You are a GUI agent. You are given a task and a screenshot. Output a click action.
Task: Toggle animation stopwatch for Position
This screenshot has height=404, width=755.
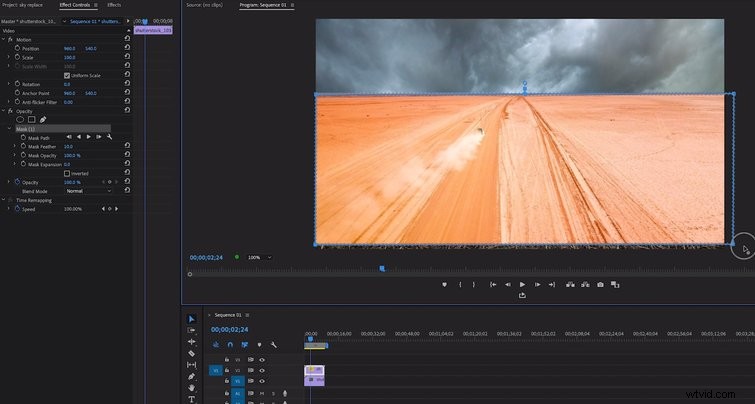[x=17, y=48]
